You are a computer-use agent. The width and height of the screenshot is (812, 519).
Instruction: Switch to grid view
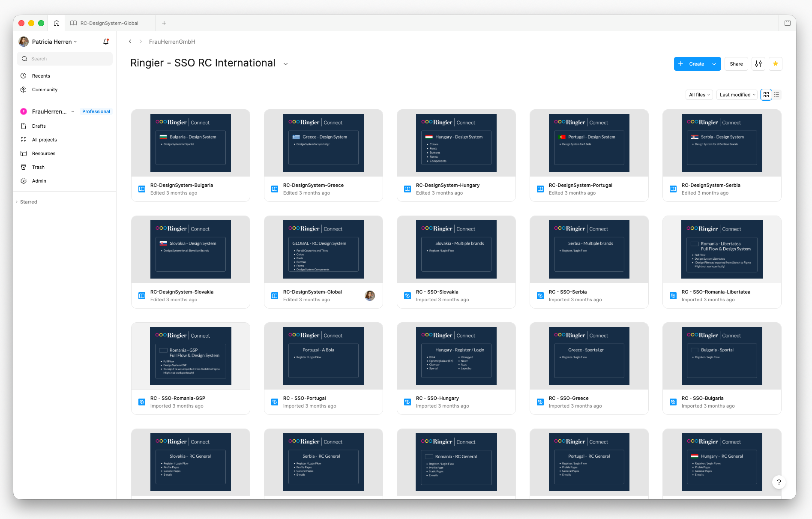click(766, 95)
